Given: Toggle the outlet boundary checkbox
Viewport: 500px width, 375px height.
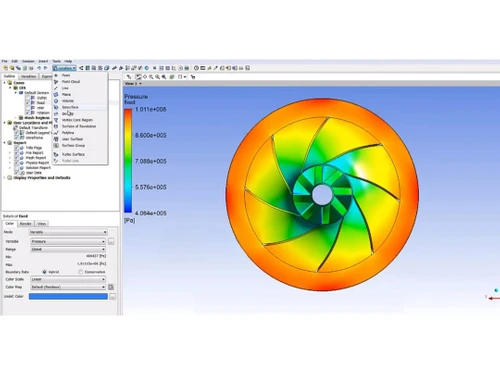Looking at the screenshot, I should 28,98.
